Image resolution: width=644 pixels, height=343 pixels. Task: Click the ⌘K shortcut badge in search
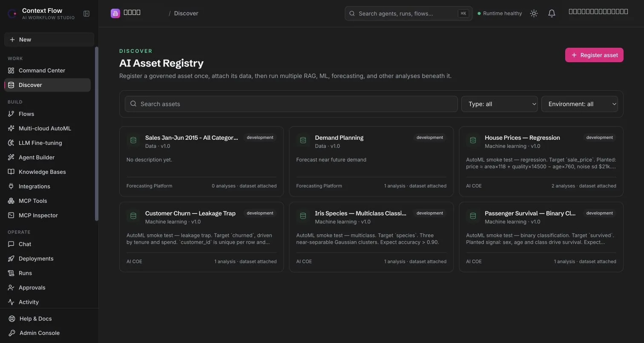click(x=463, y=14)
